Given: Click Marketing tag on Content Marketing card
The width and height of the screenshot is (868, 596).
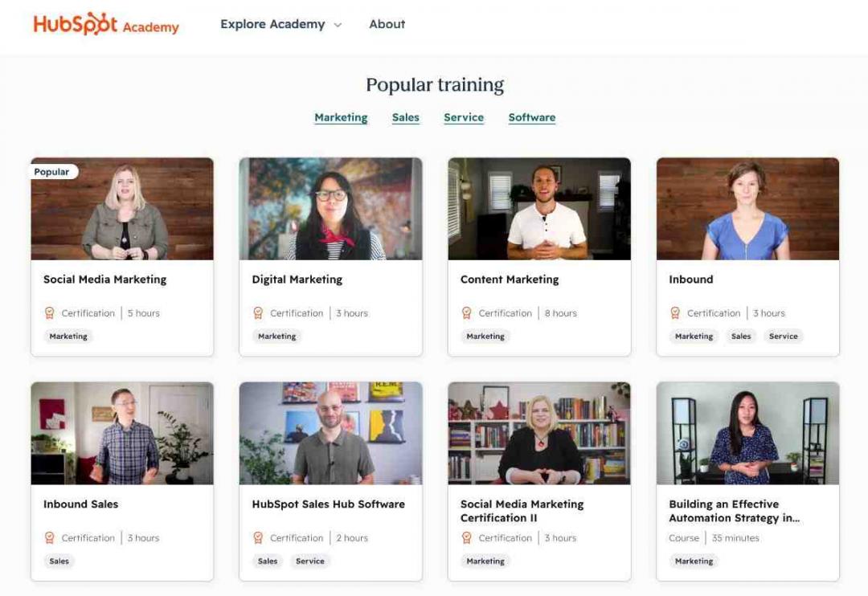Looking at the screenshot, I should [485, 336].
